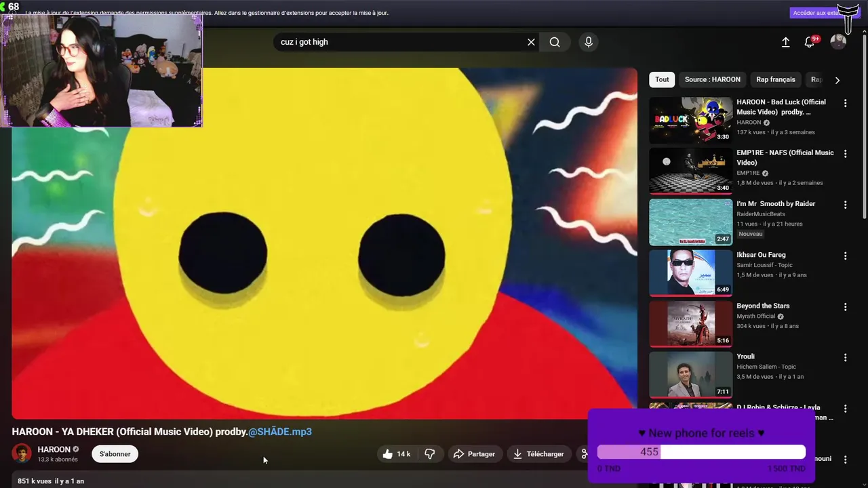The height and width of the screenshot is (488, 868).
Task: Open options menu for Ikhsar Ou Fareg
Action: click(x=845, y=256)
